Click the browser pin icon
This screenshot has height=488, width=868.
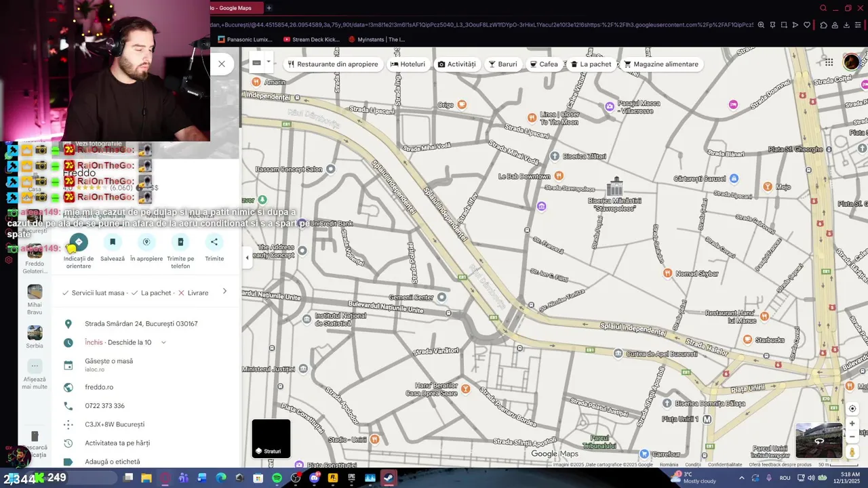click(x=772, y=25)
